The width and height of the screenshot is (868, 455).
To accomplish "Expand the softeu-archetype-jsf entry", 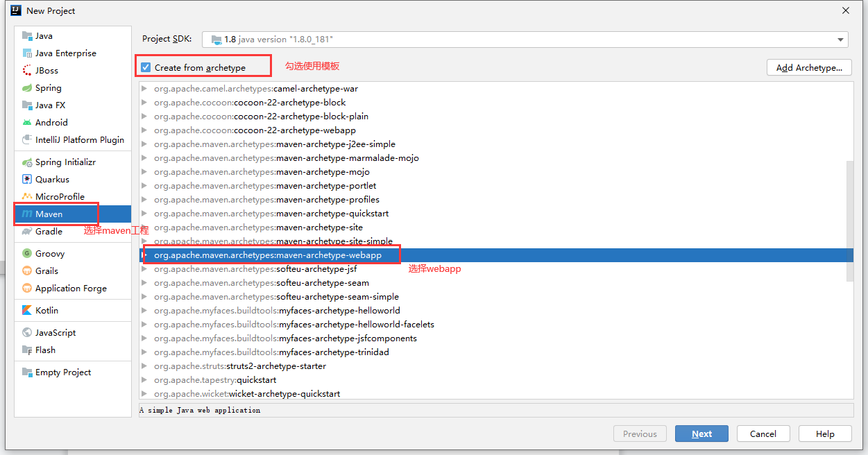I will [x=144, y=269].
